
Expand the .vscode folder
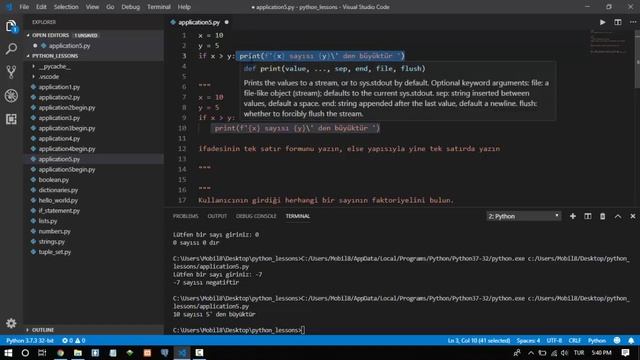point(49,76)
